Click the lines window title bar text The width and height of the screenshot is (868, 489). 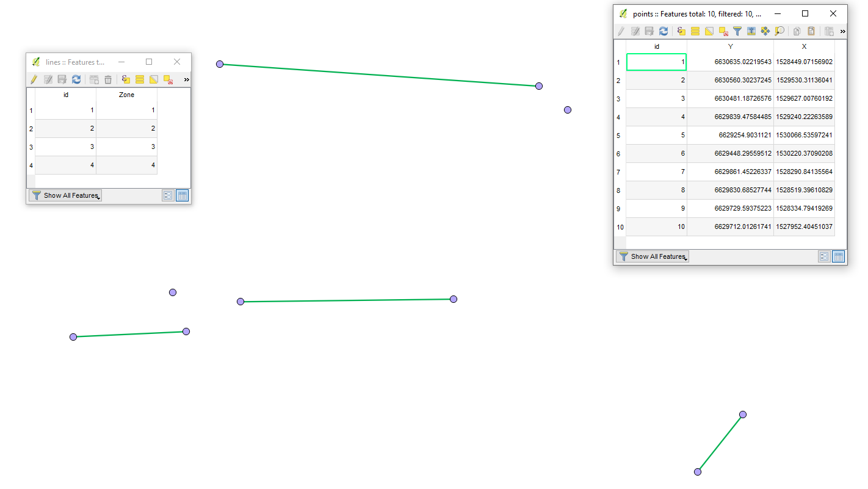click(x=75, y=62)
